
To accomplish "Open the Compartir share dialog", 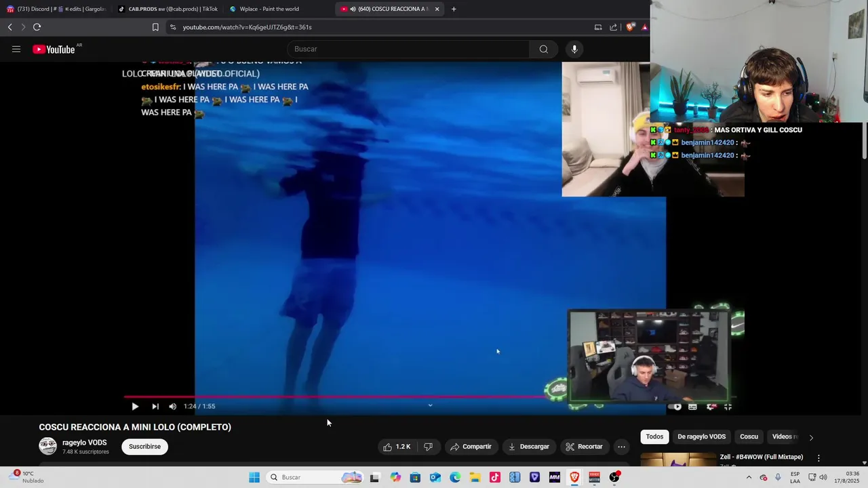I will (471, 447).
